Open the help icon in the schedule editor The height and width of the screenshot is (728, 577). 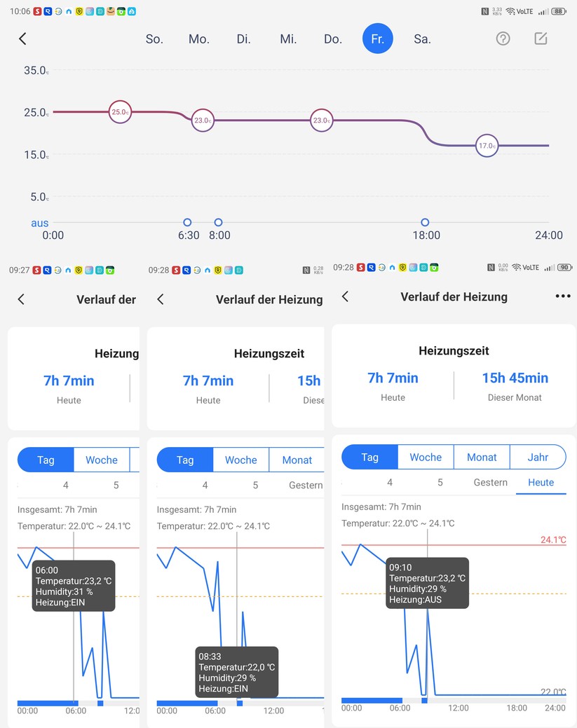[503, 39]
